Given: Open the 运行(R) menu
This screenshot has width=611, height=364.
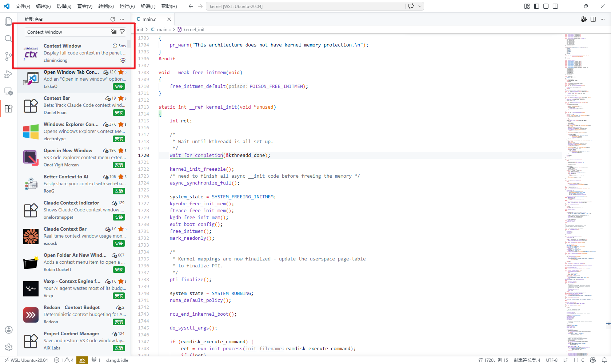Looking at the screenshot, I should pos(127,6).
